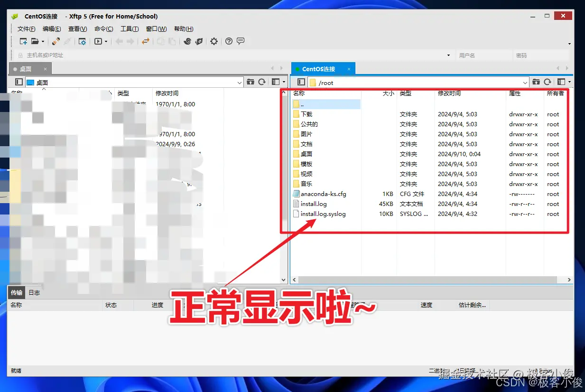Click the Open Session folder icon
This screenshot has height=392, width=585.
click(35, 41)
